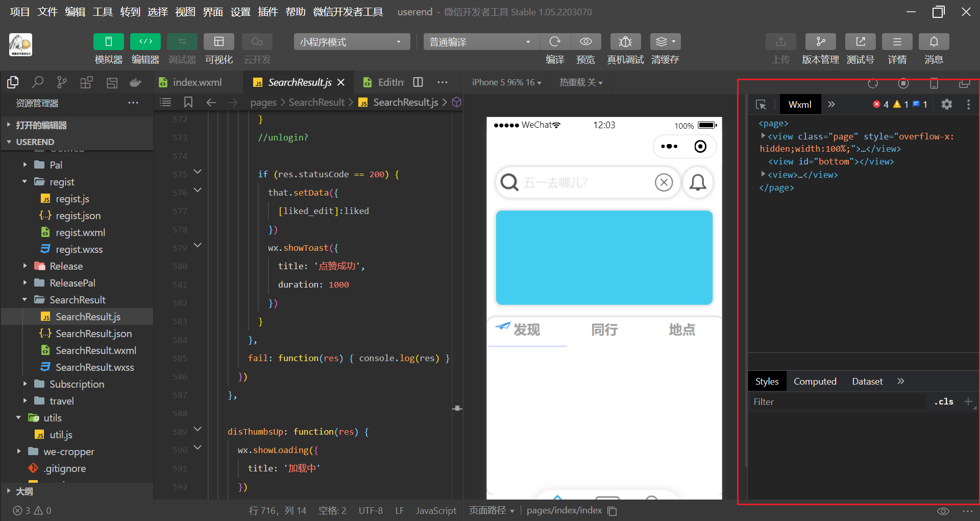
Task: Split the editor with the split icon
Action: coord(418,82)
